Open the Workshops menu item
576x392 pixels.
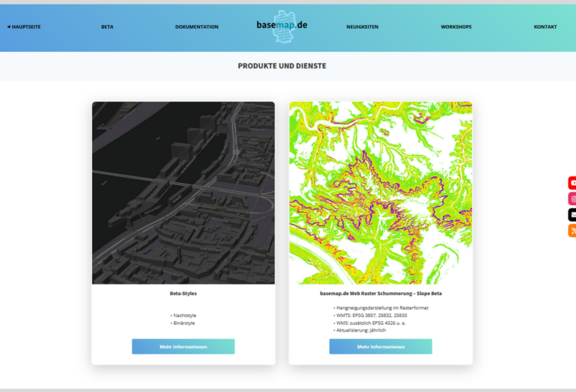(x=456, y=27)
